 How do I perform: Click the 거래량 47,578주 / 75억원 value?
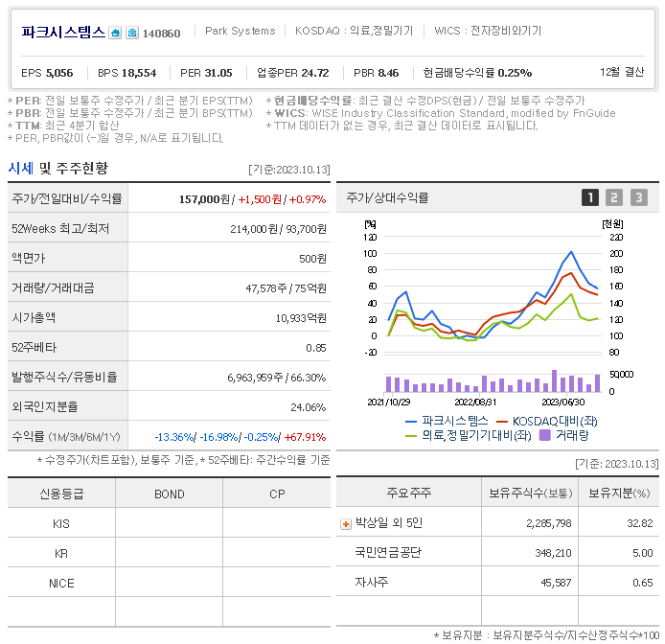[x=286, y=288]
